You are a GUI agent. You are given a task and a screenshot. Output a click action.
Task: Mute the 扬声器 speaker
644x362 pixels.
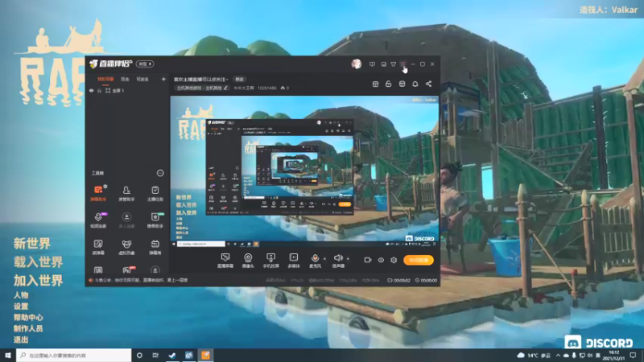[338, 260]
